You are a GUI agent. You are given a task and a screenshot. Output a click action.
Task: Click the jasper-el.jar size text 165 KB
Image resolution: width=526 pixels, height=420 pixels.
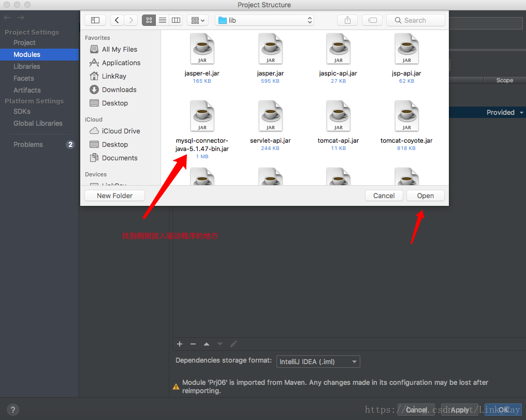point(202,81)
